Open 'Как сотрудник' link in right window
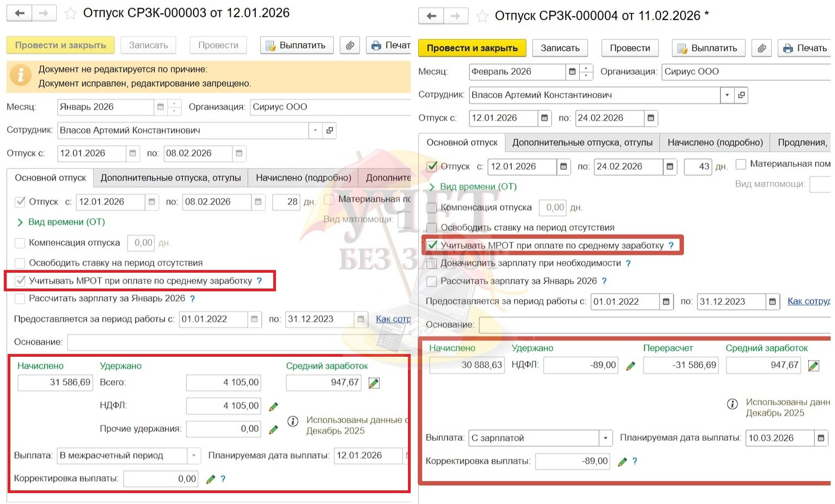 pyautogui.click(x=809, y=301)
